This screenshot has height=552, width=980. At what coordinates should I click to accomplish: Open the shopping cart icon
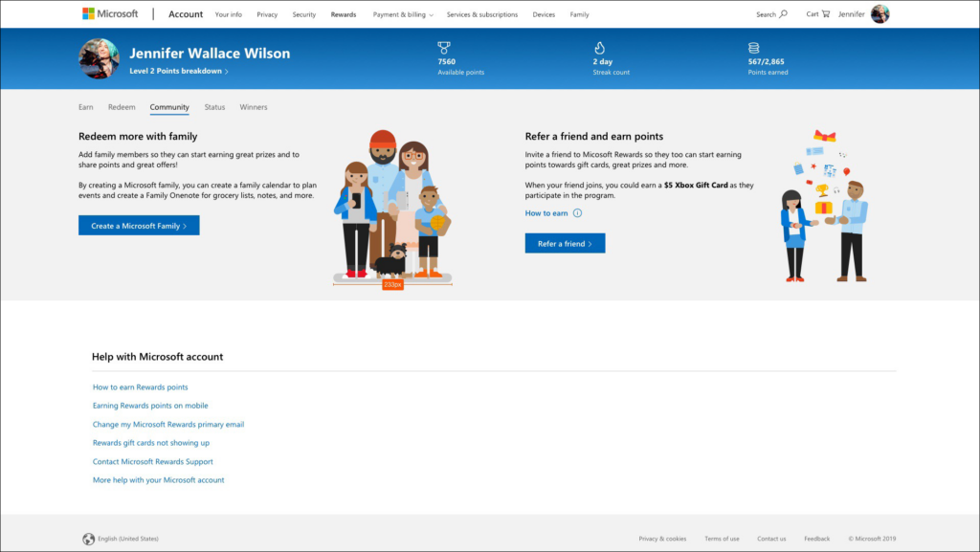pos(826,13)
